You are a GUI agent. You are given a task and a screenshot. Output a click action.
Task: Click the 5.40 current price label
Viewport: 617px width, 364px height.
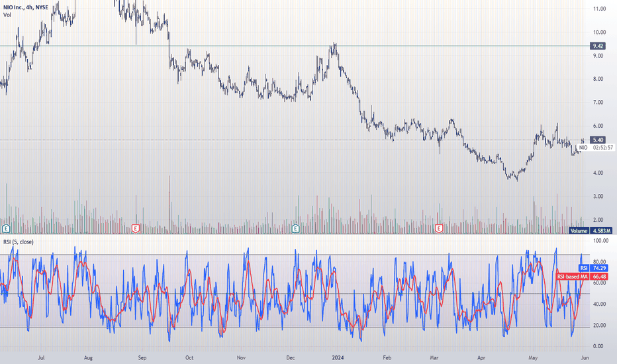(x=598, y=140)
